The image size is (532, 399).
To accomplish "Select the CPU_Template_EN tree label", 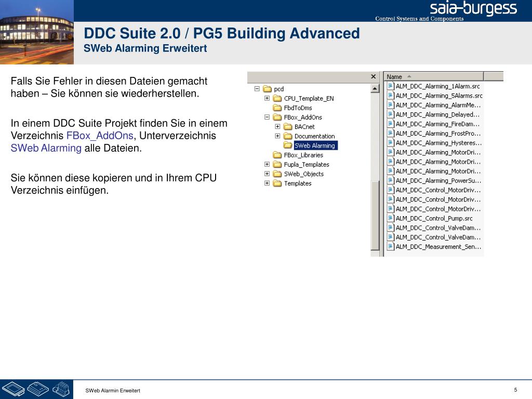I will 309,98.
